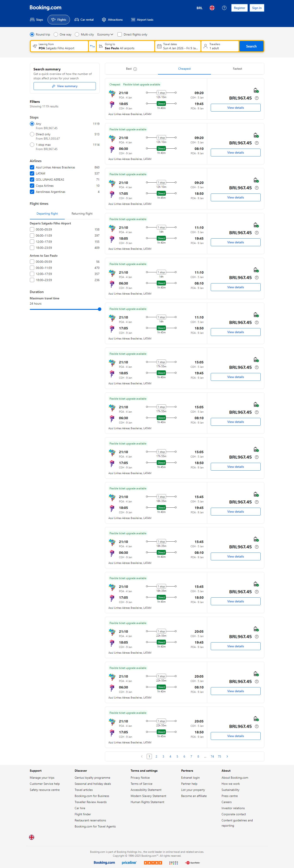294x868 pixels.
Task: Click the price info icon on the Cheapest flight card
Action: click(x=257, y=98)
